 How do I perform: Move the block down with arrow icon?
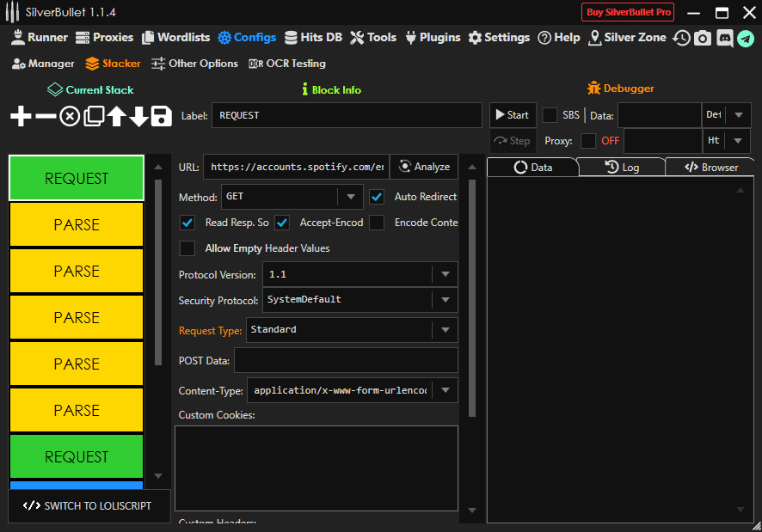coord(138,116)
